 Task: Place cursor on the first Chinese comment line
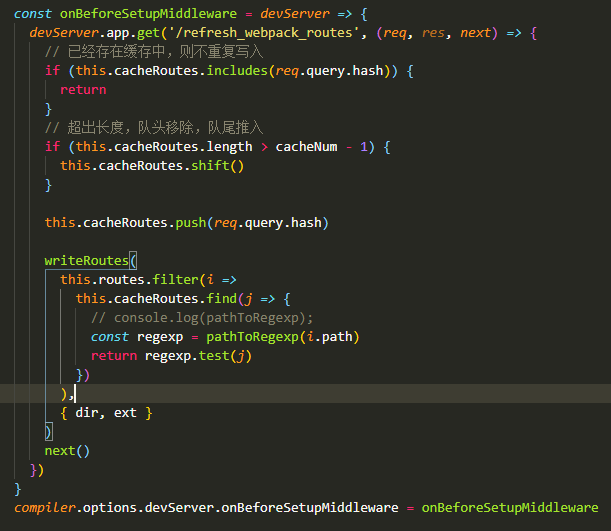[154, 51]
